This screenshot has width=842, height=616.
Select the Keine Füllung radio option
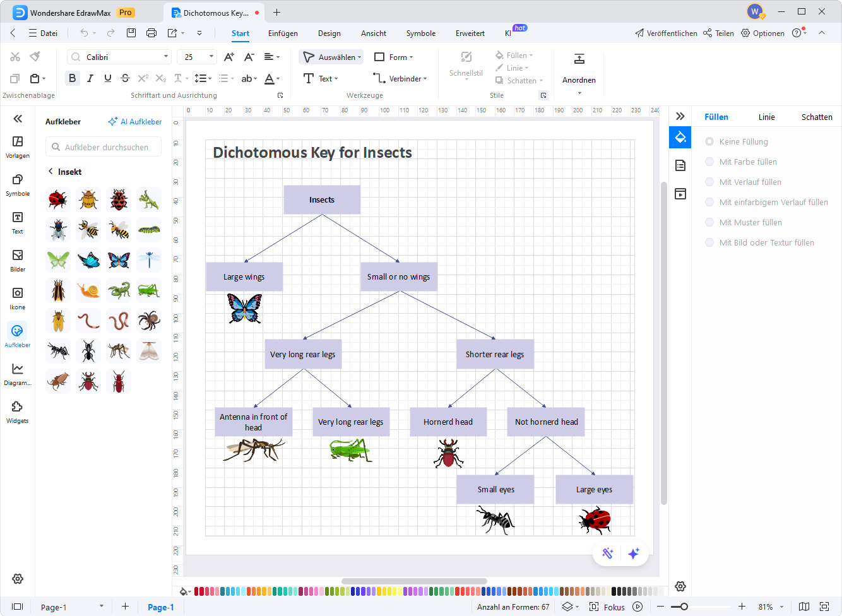(x=709, y=141)
